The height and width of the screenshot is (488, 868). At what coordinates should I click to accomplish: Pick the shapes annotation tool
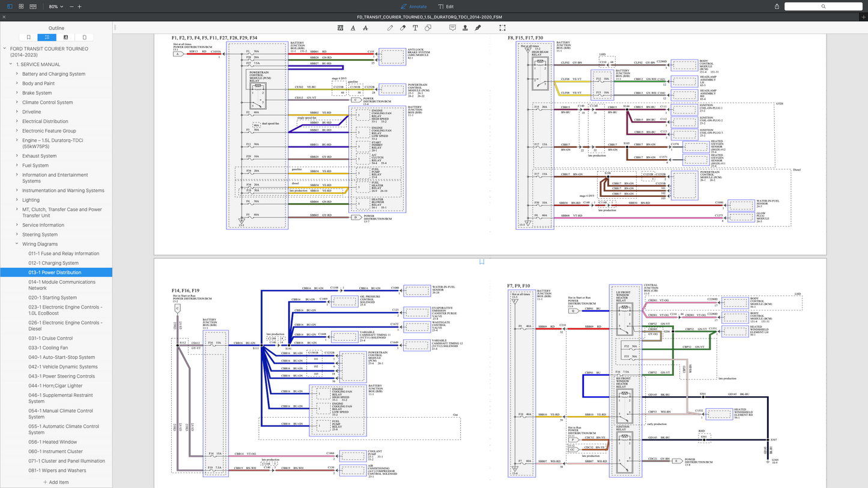click(x=428, y=28)
